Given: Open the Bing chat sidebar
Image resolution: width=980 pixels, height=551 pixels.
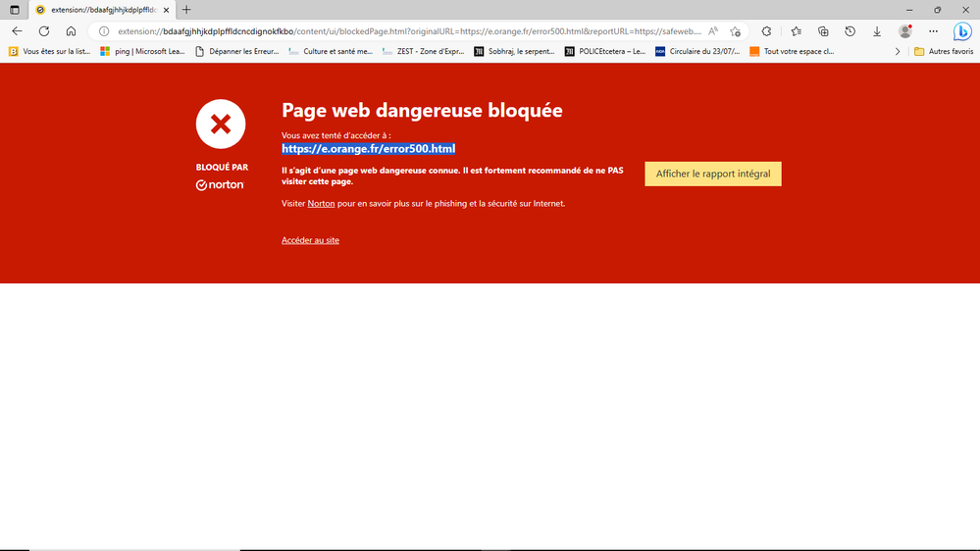Looking at the screenshot, I should [x=962, y=31].
